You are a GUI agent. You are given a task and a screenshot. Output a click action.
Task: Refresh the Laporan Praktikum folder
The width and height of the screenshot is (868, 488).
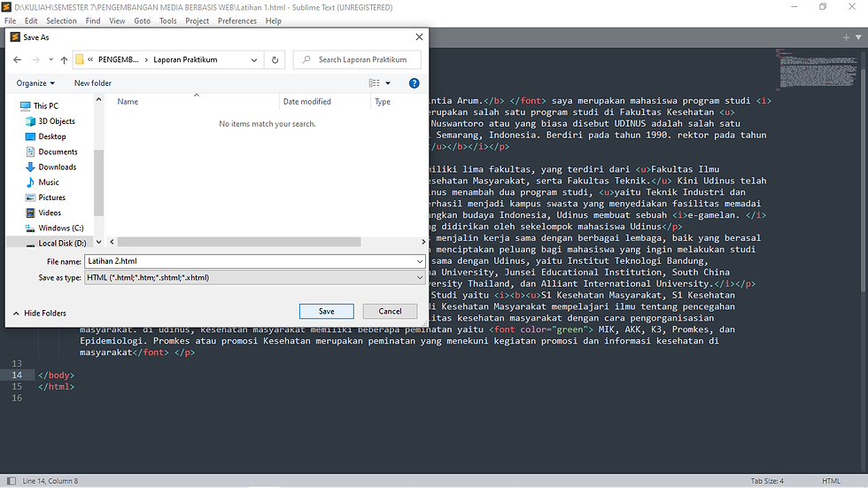click(275, 59)
